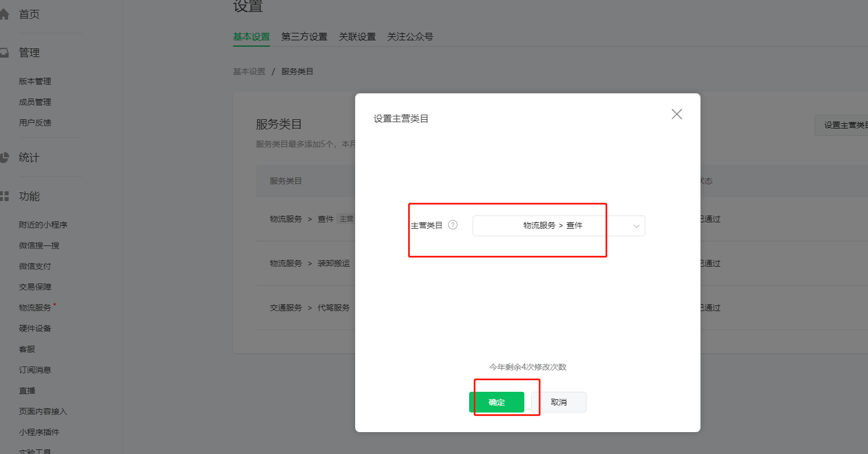This screenshot has width=868, height=454.
Task: Open 物流服务 in the sidebar
Action: pos(35,308)
